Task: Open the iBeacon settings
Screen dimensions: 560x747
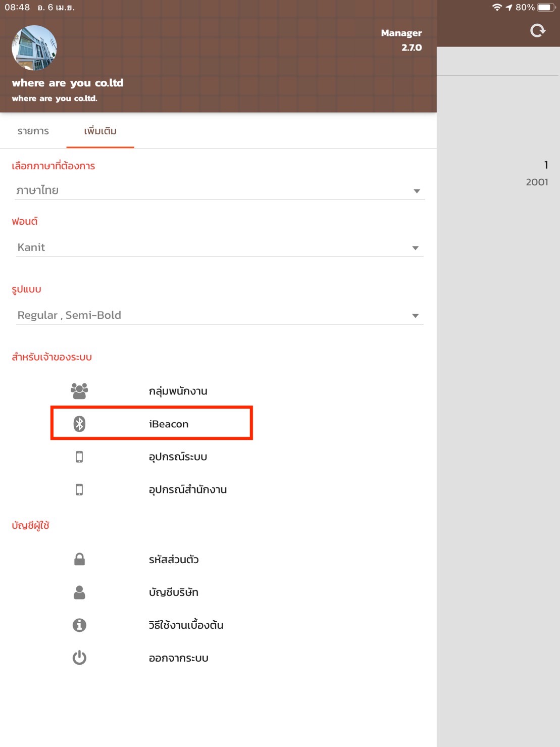Action: click(x=169, y=424)
